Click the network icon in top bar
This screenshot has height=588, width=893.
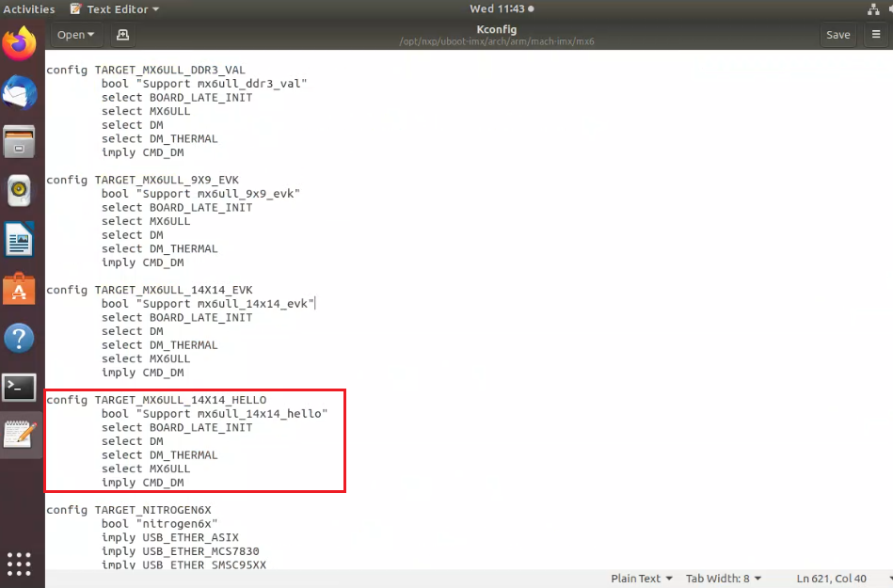pos(873,9)
